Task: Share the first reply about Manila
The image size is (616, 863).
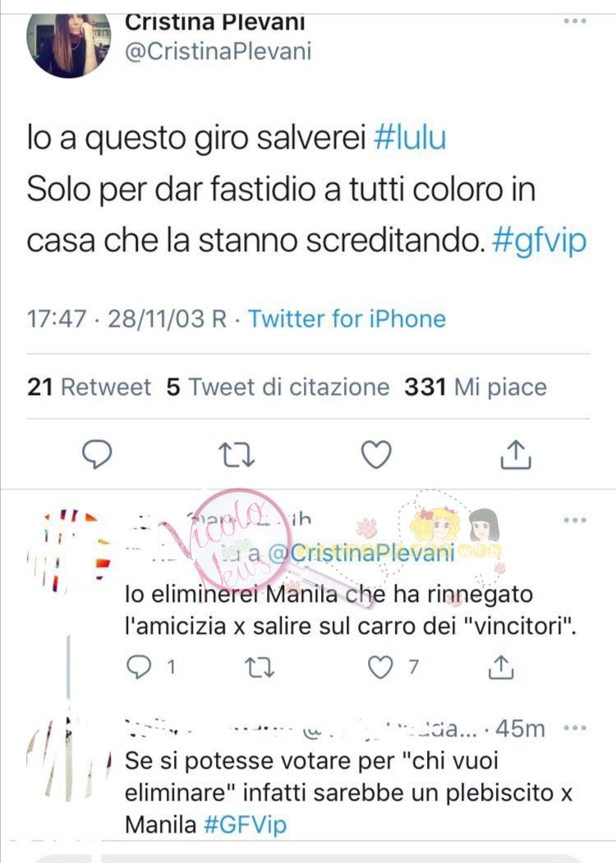Action: [x=501, y=667]
